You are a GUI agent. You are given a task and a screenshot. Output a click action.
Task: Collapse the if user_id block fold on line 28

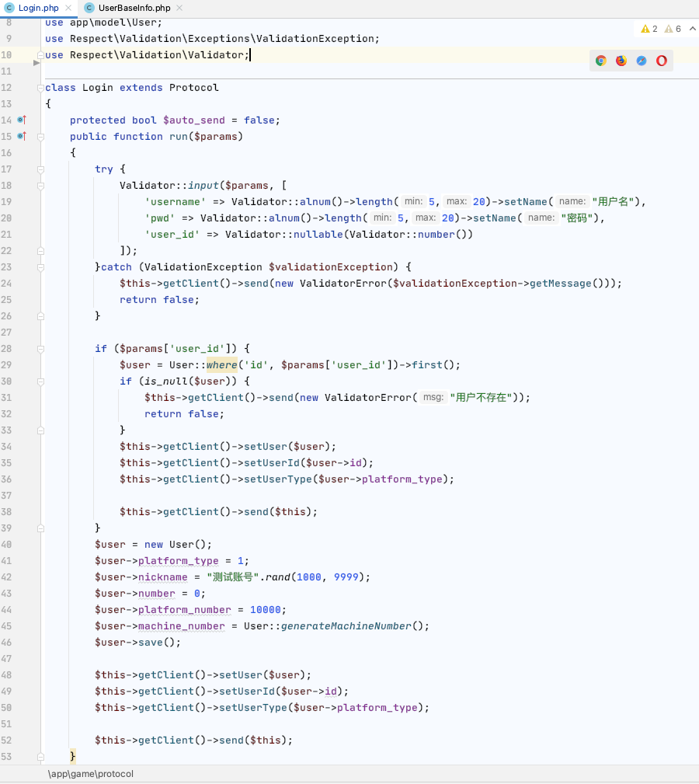(x=40, y=349)
